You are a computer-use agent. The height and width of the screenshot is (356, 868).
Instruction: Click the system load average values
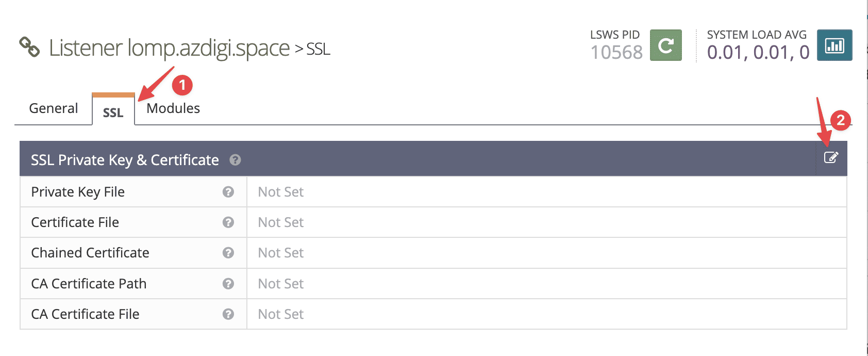(x=758, y=53)
